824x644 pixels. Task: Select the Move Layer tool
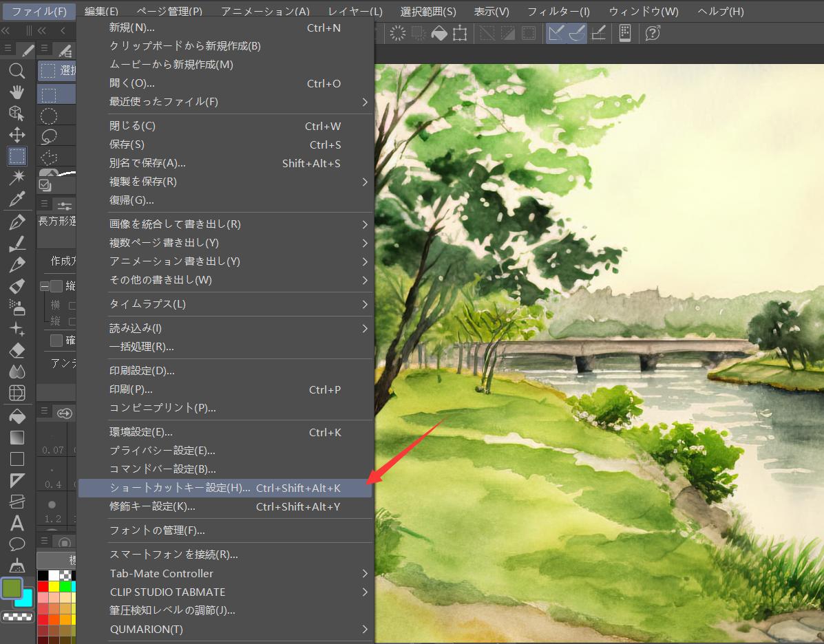click(17, 135)
